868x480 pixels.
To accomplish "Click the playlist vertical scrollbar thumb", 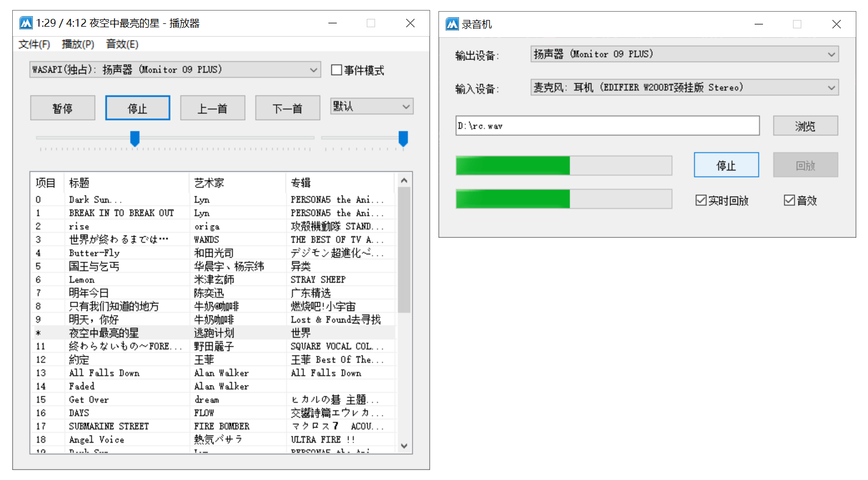I will coord(404,250).
